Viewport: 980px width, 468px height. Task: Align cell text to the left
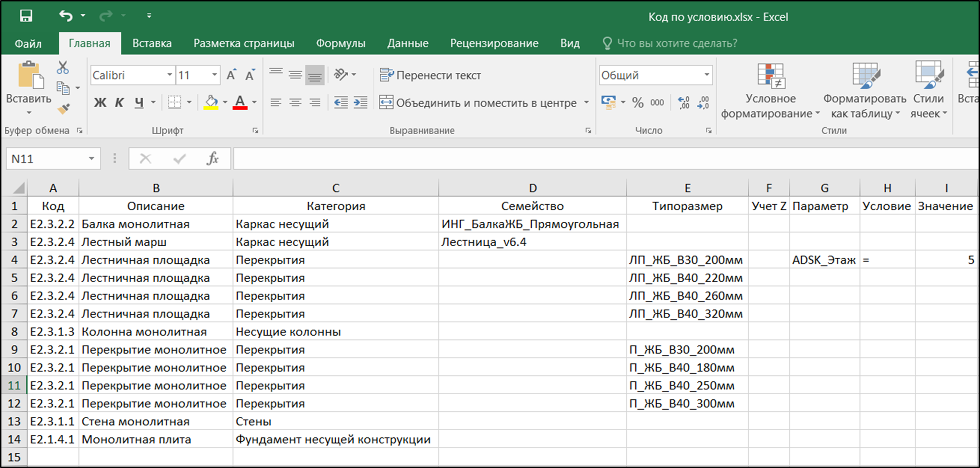click(275, 103)
